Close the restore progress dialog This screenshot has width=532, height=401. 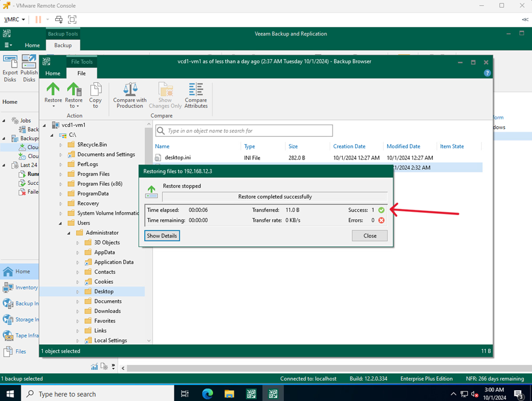pyautogui.click(x=370, y=235)
